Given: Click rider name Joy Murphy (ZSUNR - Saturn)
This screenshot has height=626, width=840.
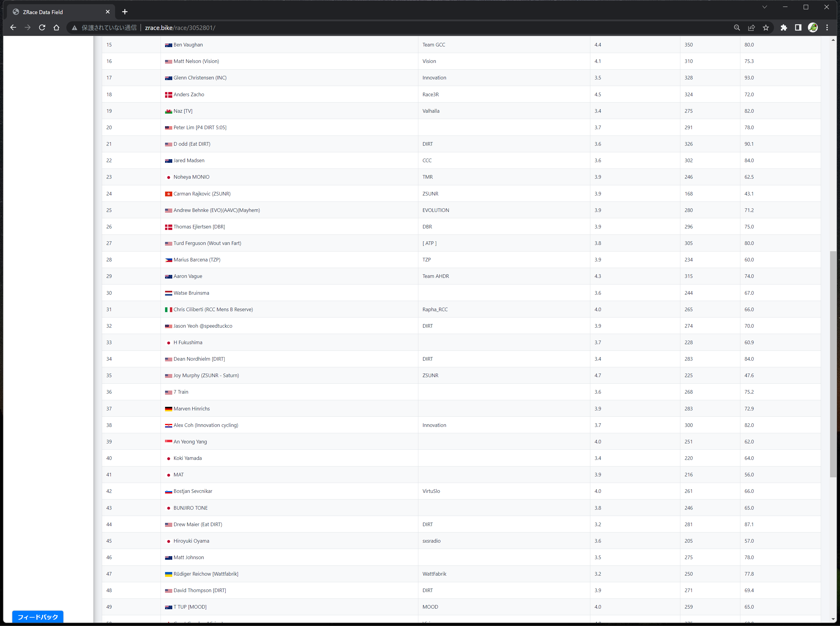Looking at the screenshot, I should [206, 376].
